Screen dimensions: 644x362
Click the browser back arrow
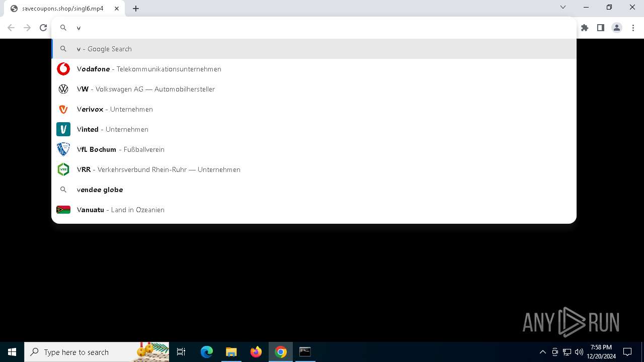tap(11, 28)
